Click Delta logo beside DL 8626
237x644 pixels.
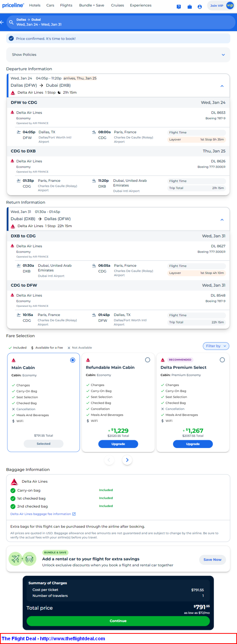[x=12, y=161]
